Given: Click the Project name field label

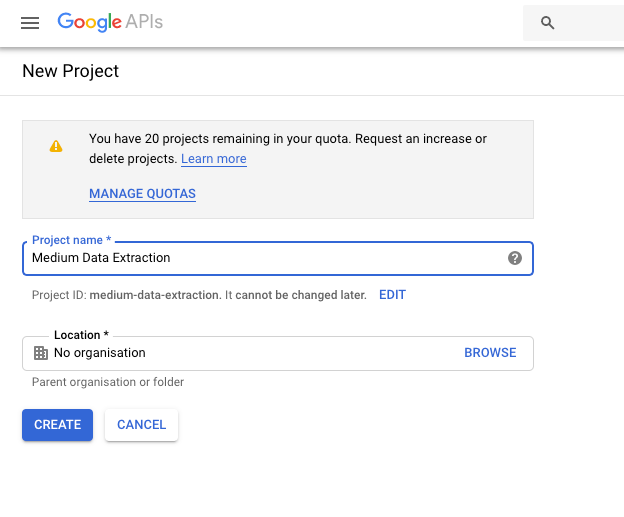Looking at the screenshot, I should point(71,241).
